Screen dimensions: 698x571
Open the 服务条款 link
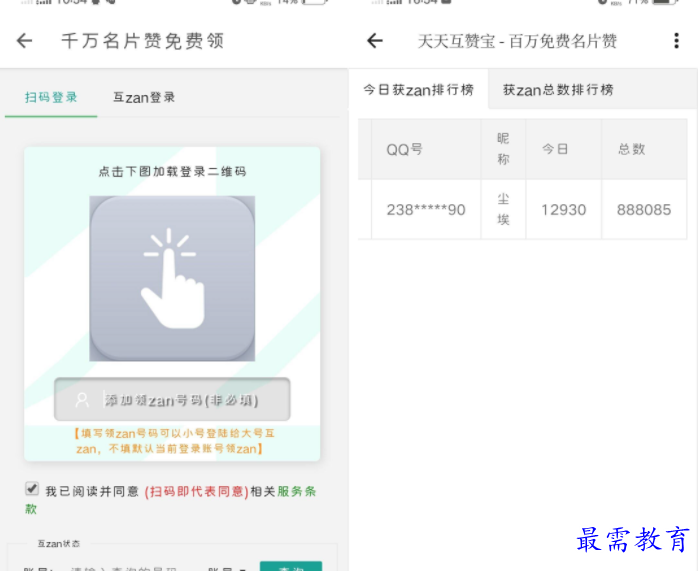click(297, 491)
